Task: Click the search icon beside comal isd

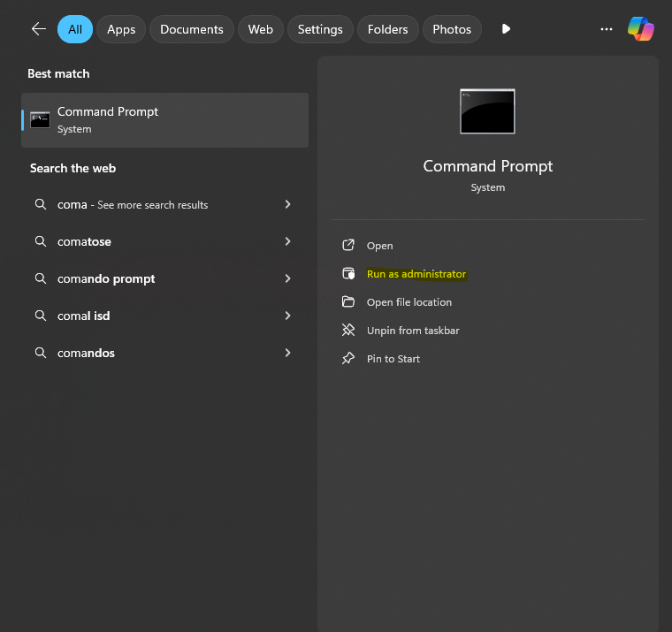Action: pos(41,316)
